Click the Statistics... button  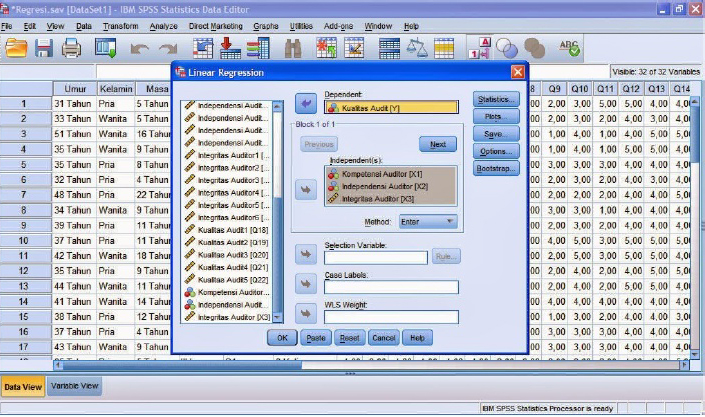pyautogui.click(x=496, y=100)
